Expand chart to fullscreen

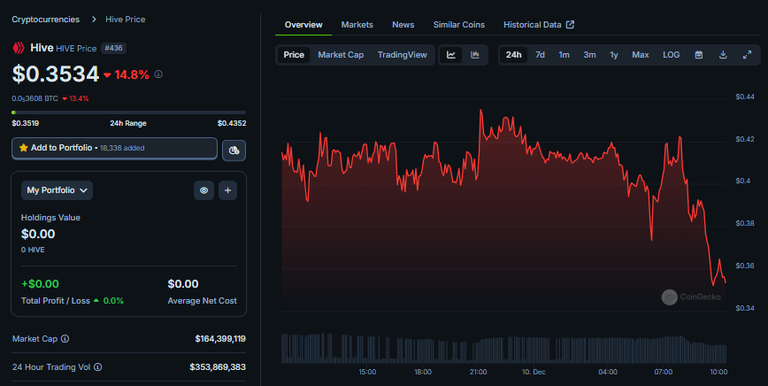(x=747, y=55)
